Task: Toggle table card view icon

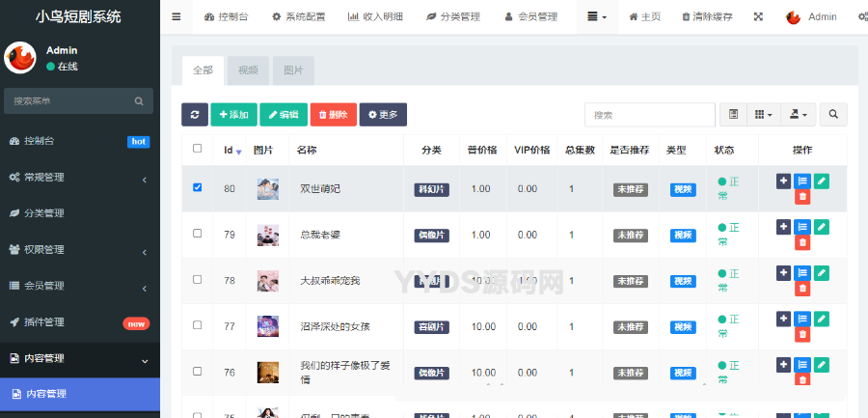Action: click(x=733, y=115)
